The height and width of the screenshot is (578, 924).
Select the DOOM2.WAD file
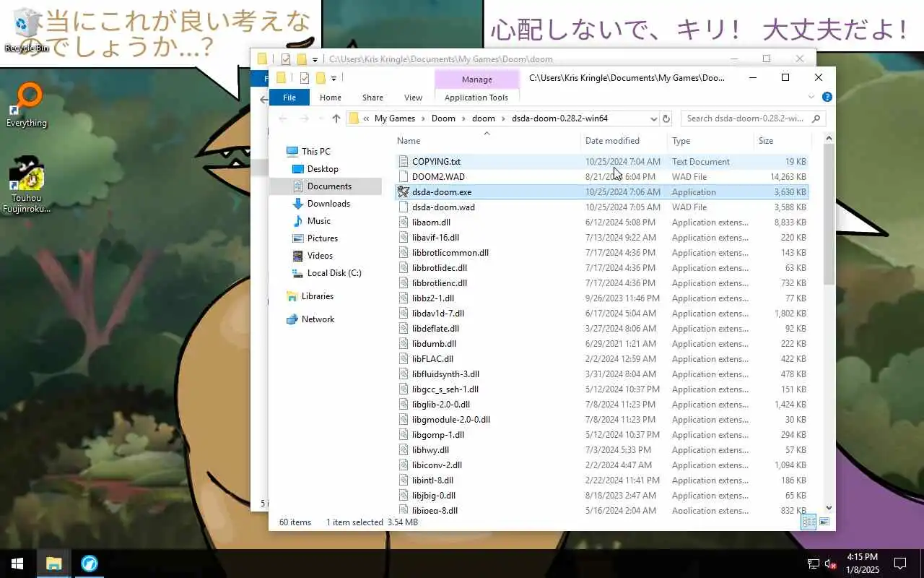(x=601, y=177)
